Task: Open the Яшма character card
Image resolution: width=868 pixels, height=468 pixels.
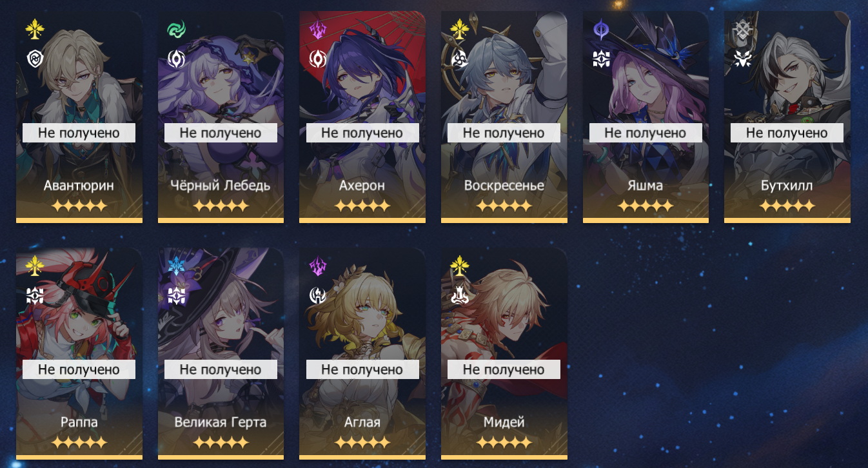Action: pos(646,117)
